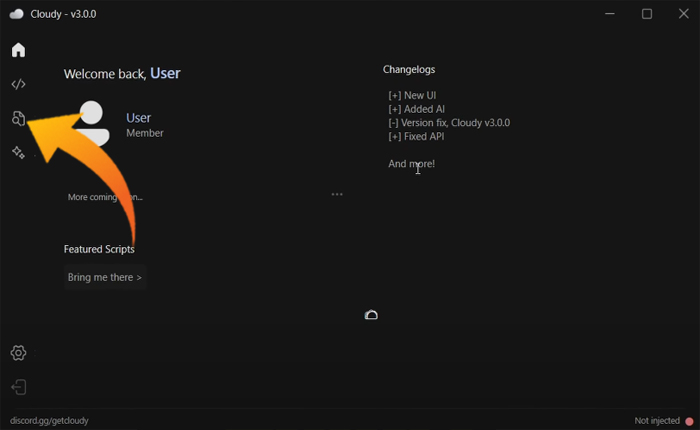Click the user avatar picture
This screenshot has height=430, width=700.
click(x=92, y=123)
